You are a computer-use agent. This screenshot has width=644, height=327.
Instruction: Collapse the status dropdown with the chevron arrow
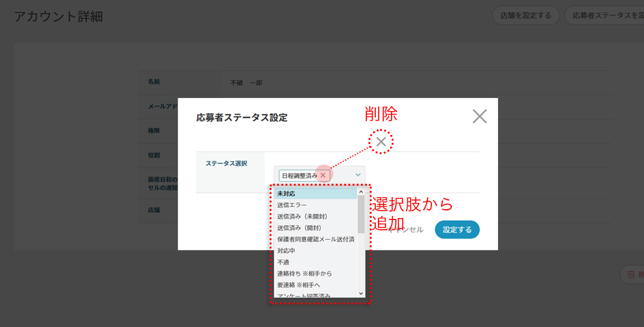pos(358,175)
